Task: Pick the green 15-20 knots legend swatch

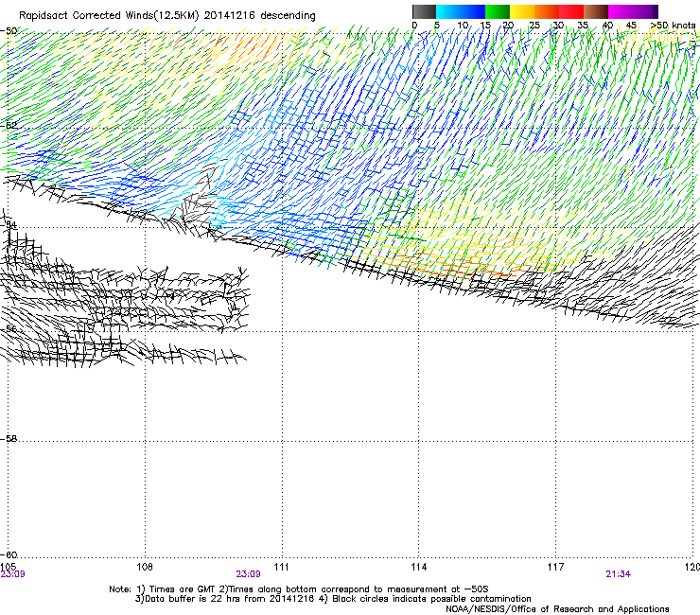Action: click(498, 11)
